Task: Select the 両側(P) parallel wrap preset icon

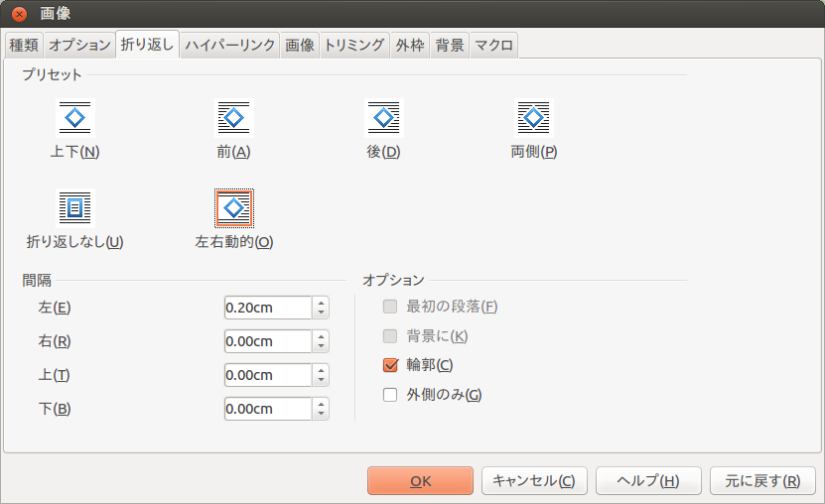Action: 533,118
